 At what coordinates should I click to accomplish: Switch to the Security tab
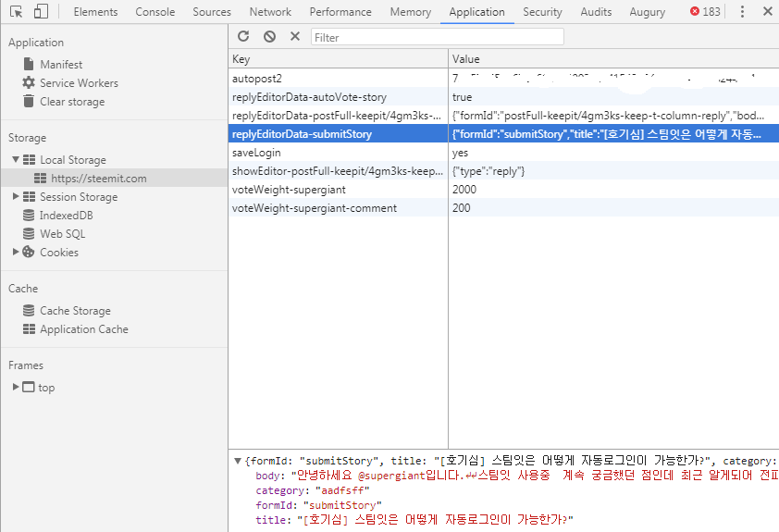542,12
